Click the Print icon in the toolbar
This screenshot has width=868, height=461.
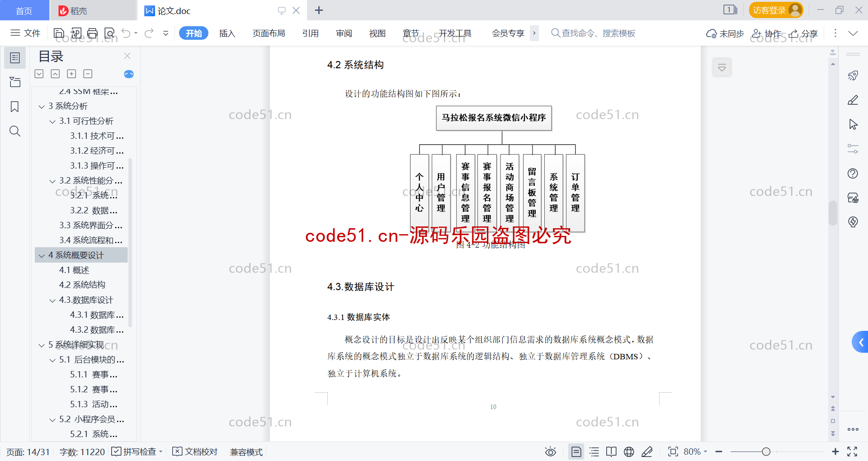pyautogui.click(x=92, y=33)
